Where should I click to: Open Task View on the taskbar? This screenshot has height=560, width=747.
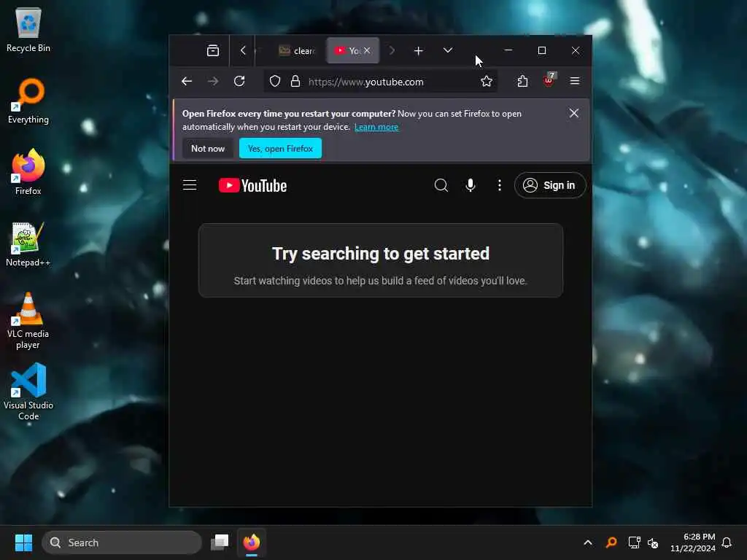[220, 542]
